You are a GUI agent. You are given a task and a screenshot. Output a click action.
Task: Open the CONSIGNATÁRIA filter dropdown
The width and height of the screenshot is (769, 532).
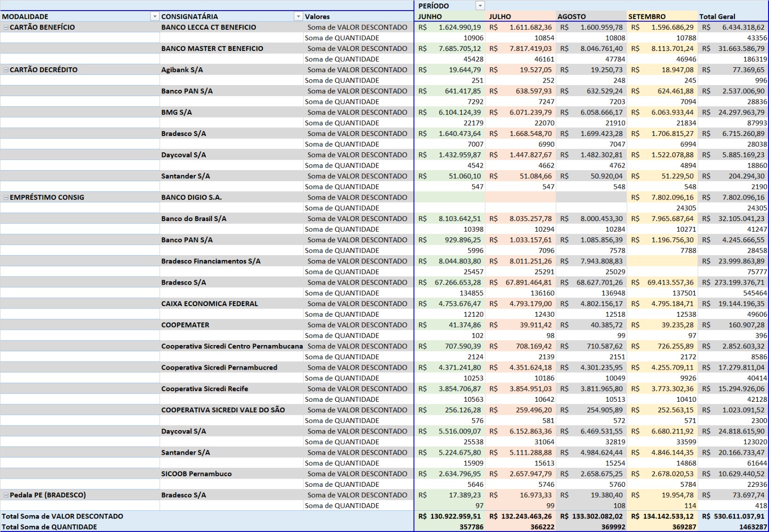[x=298, y=16]
